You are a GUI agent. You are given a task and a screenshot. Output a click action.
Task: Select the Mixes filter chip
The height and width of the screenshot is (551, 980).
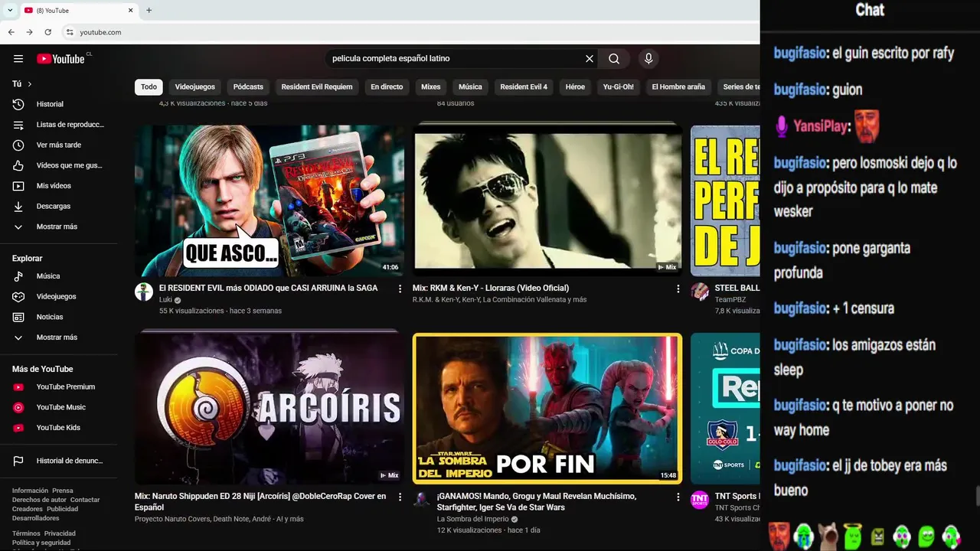tap(431, 86)
